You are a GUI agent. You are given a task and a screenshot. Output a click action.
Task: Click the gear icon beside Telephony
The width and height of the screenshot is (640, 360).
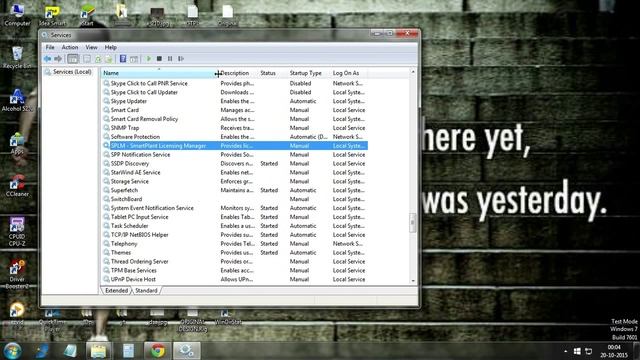pos(106,244)
